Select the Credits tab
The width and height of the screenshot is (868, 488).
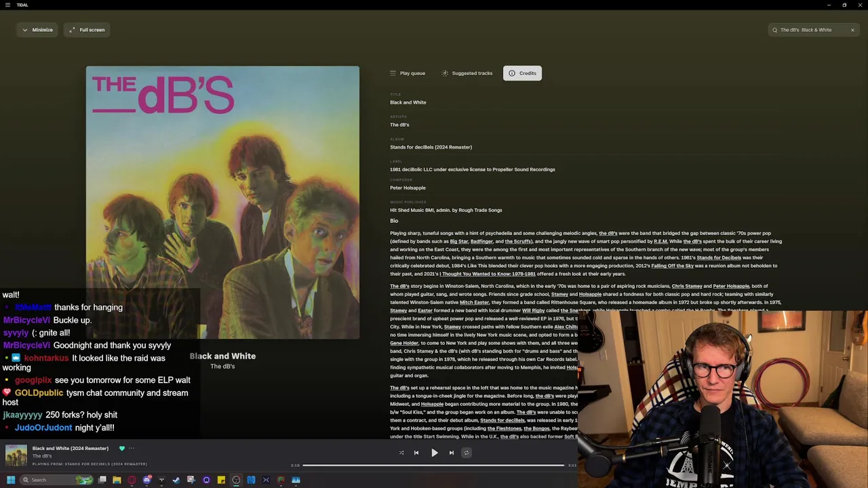[522, 73]
